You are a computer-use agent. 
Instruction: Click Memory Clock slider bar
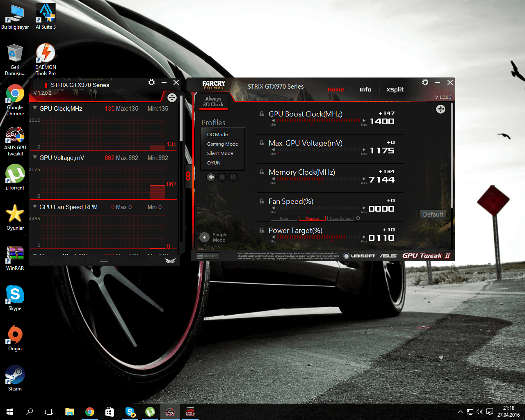(x=319, y=179)
